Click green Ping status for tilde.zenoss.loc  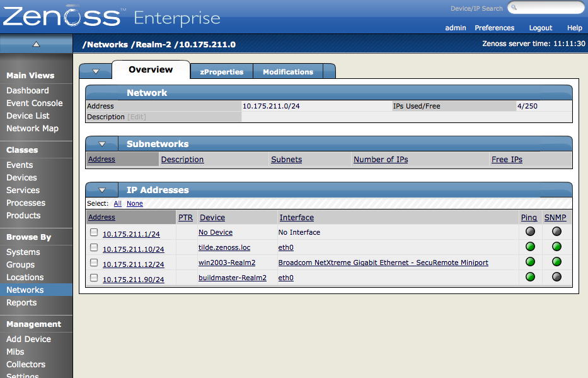[x=530, y=247]
